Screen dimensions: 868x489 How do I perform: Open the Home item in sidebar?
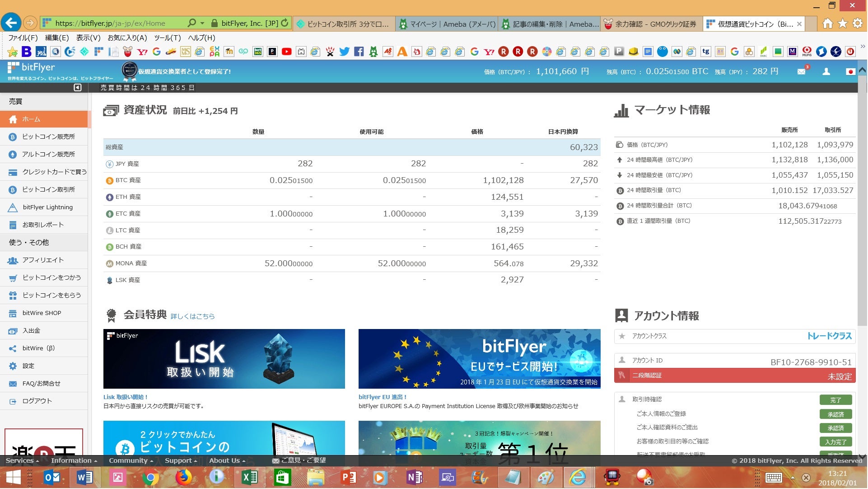[x=44, y=119]
